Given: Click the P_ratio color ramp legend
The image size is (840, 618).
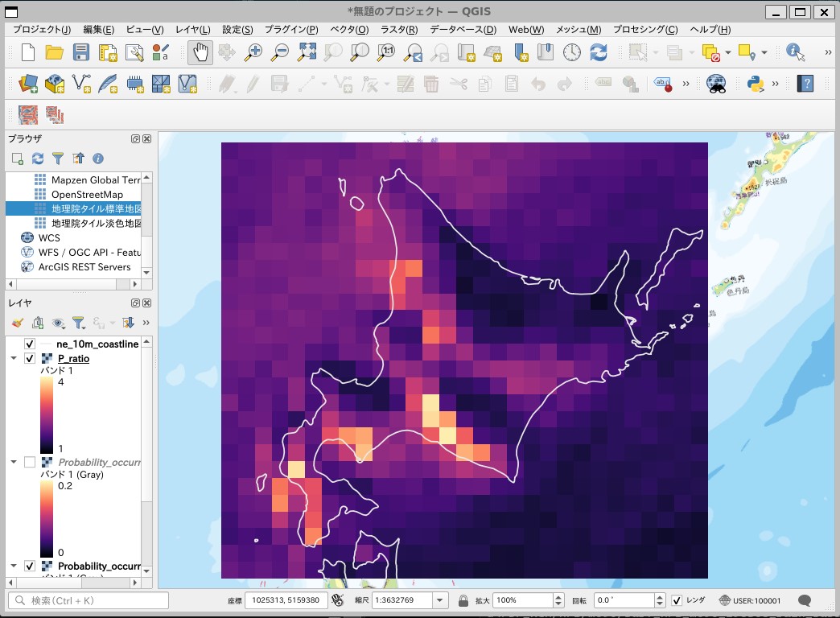Looking at the screenshot, I should click(x=47, y=415).
